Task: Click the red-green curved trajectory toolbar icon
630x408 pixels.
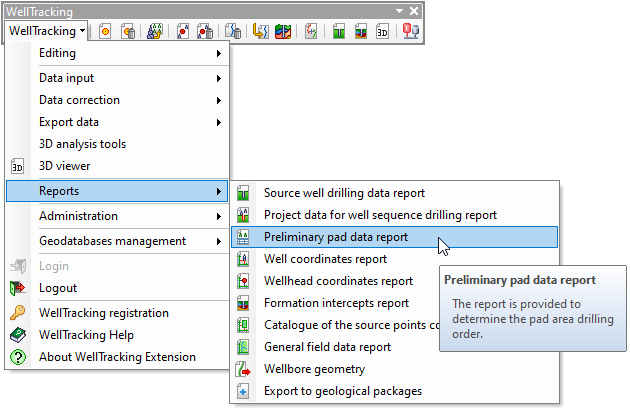Action: click(311, 31)
